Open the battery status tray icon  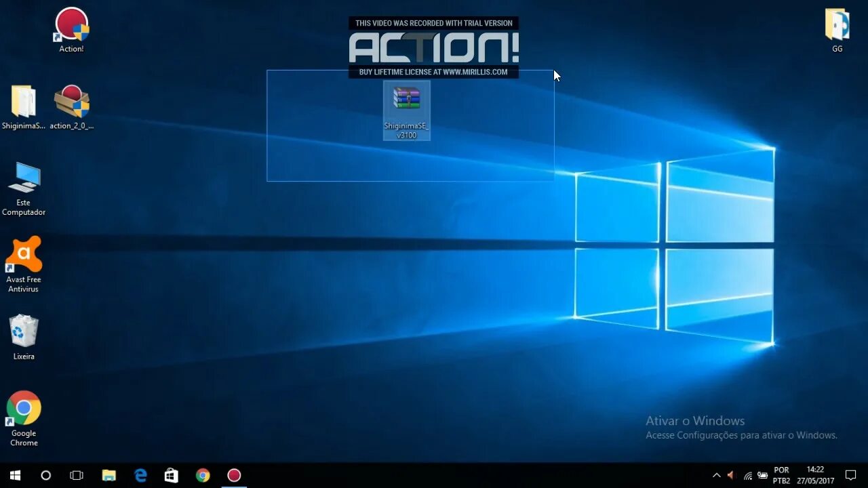click(762, 475)
